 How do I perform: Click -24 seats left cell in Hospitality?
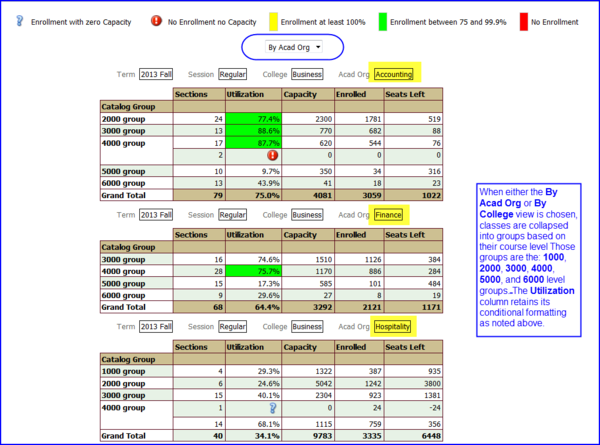click(x=413, y=408)
